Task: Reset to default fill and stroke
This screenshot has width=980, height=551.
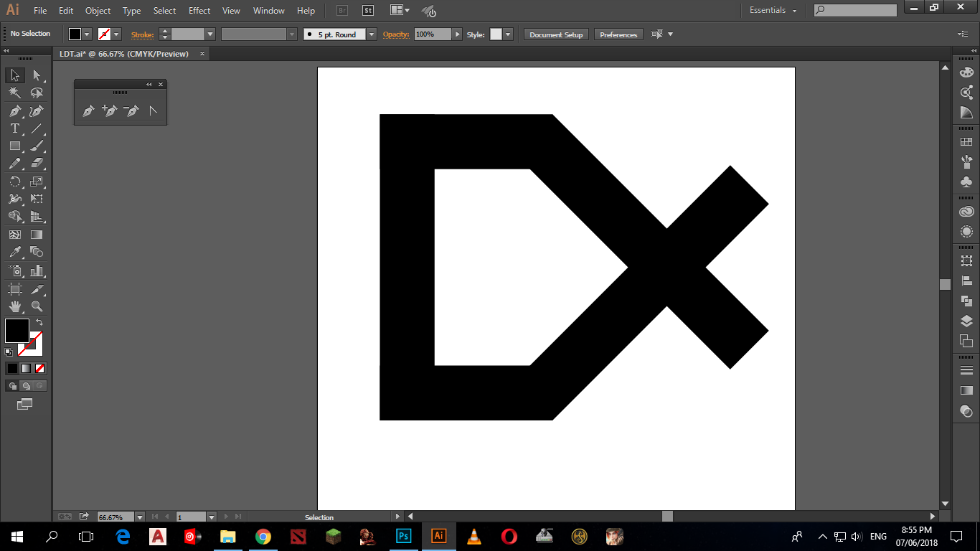Action: (9, 352)
